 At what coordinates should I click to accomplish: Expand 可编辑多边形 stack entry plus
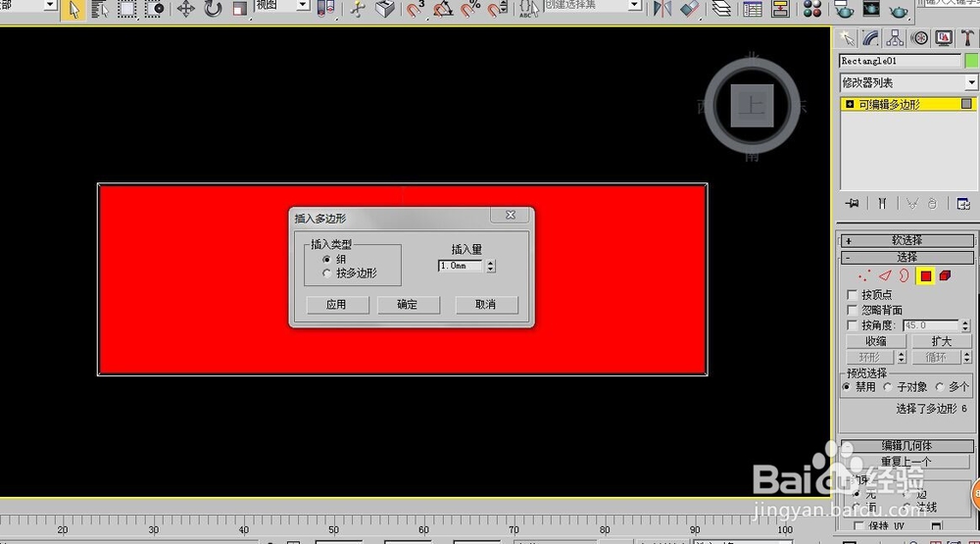(850, 105)
